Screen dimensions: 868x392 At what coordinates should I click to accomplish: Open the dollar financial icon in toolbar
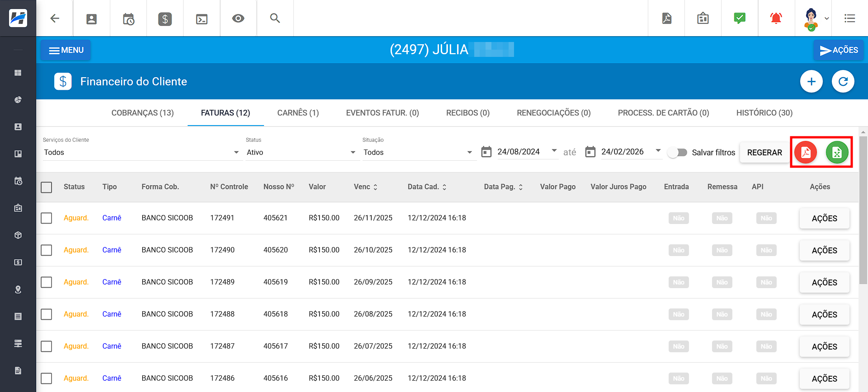[165, 19]
